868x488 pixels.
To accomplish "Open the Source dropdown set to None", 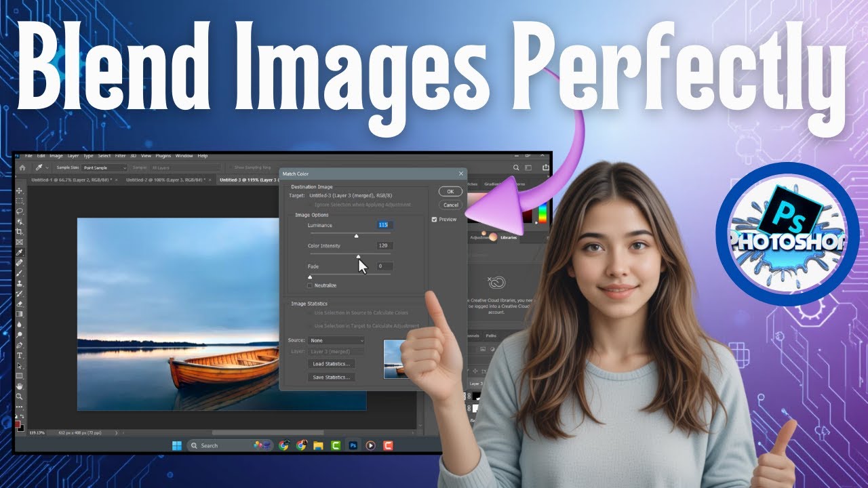I will point(336,340).
